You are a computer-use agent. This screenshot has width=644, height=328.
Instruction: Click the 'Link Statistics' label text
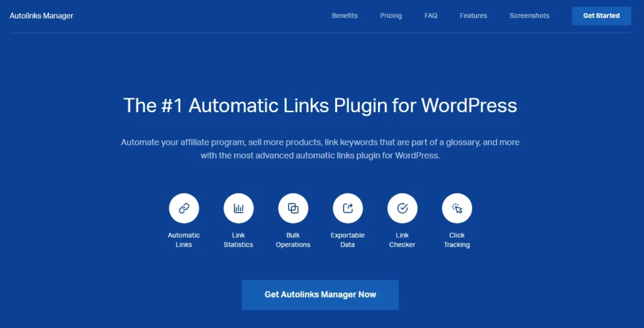point(238,240)
